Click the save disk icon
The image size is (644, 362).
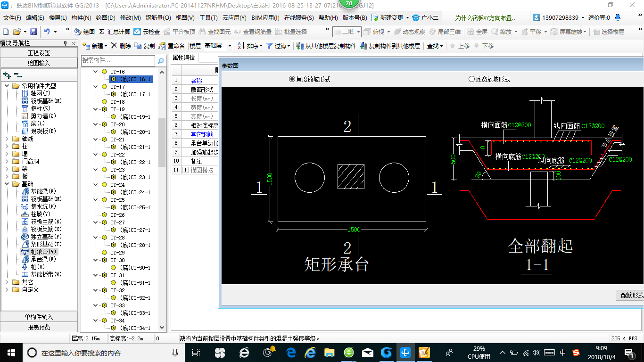(33, 32)
